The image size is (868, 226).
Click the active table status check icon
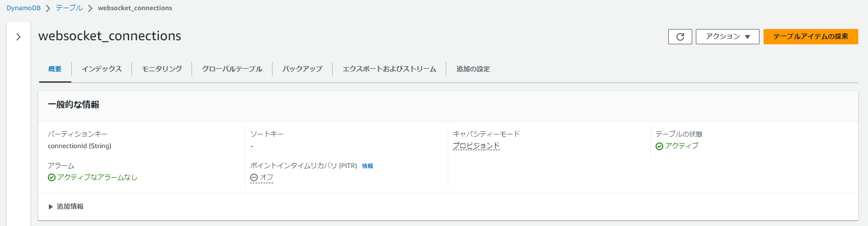[x=659, y=146]
